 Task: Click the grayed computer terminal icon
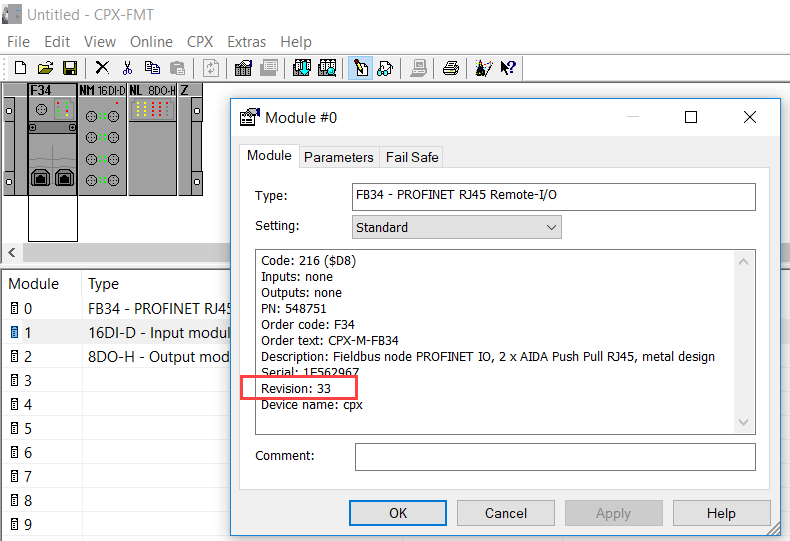click(418, 68)
